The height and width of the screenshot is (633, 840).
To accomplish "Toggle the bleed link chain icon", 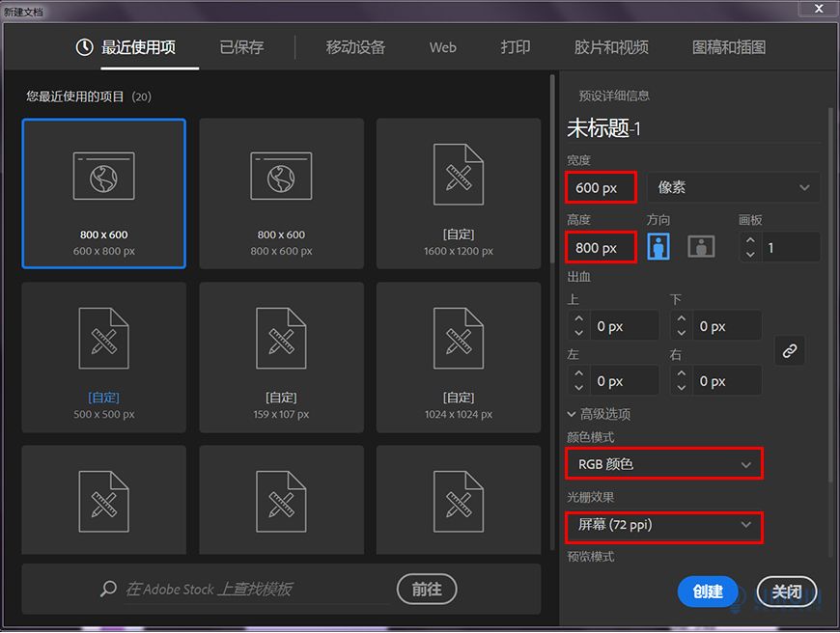I will tap(789, 351).
